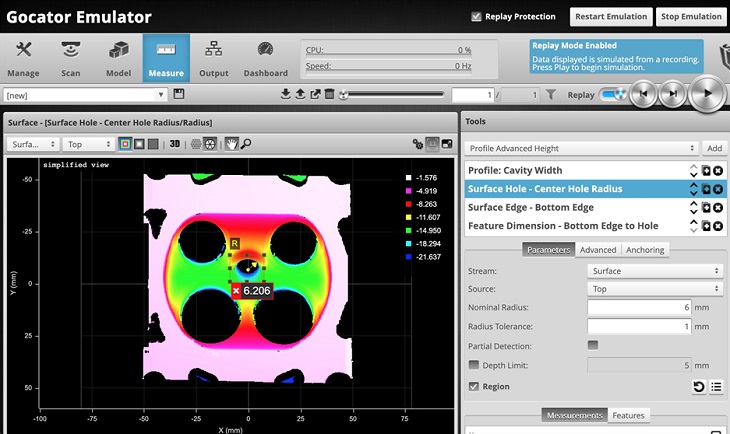Toggle the Replay switch
This screenshot has height=434, width=730.
613,95
